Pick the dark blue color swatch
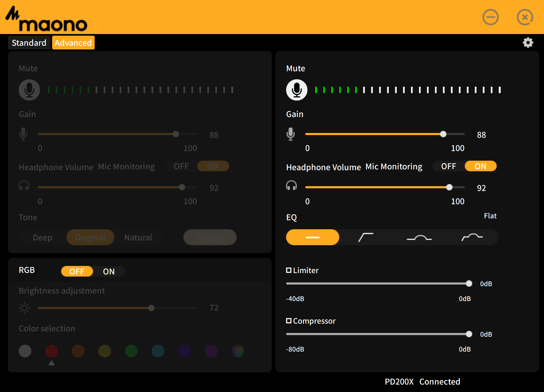Screen dimensions: 544x392 185,351
